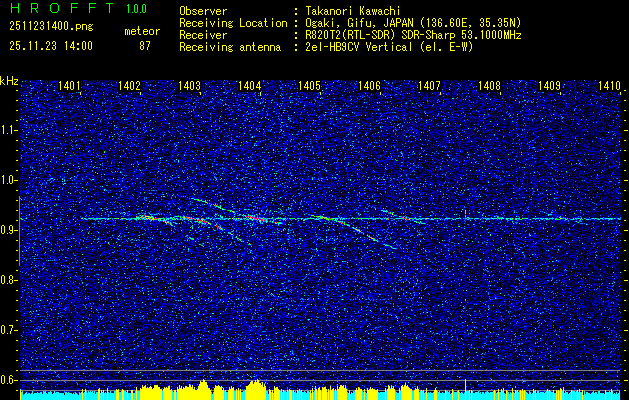Click the thin yellow spike below 1407
The width and height of the screenshot is (629, 400).
click(465, 388)
